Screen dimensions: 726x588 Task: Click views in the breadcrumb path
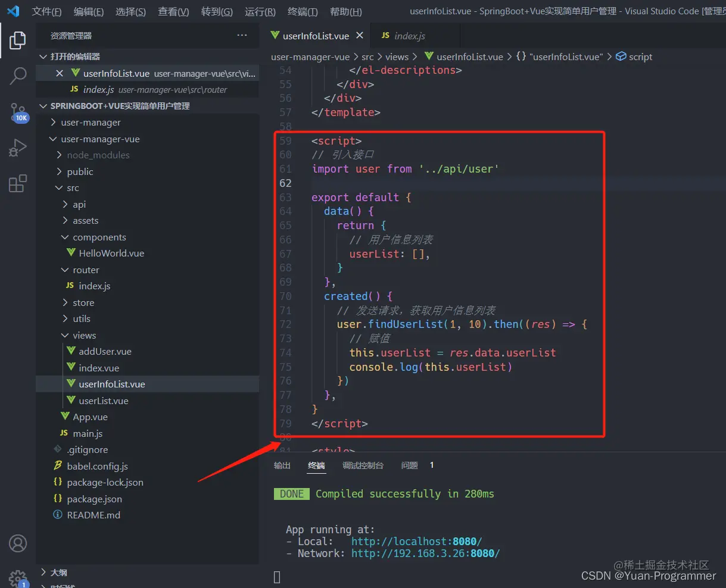coord(397,57)
